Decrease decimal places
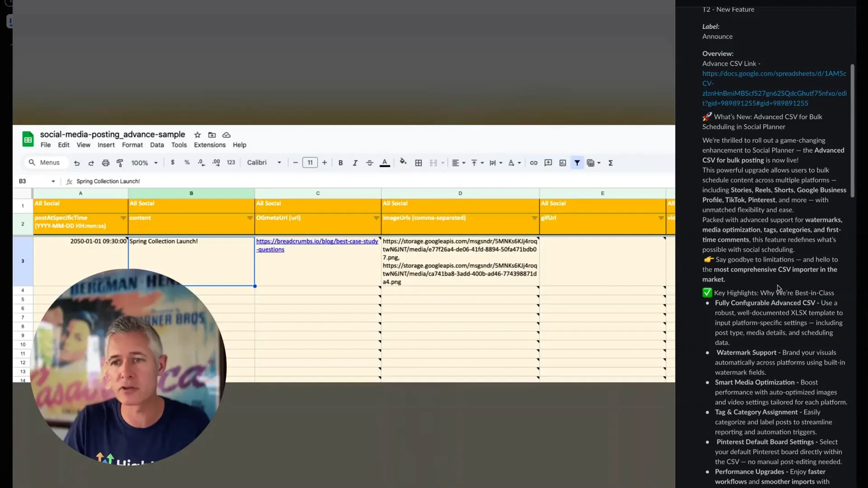This screenshot has width=868, height=488. click(x=201, y=163)
